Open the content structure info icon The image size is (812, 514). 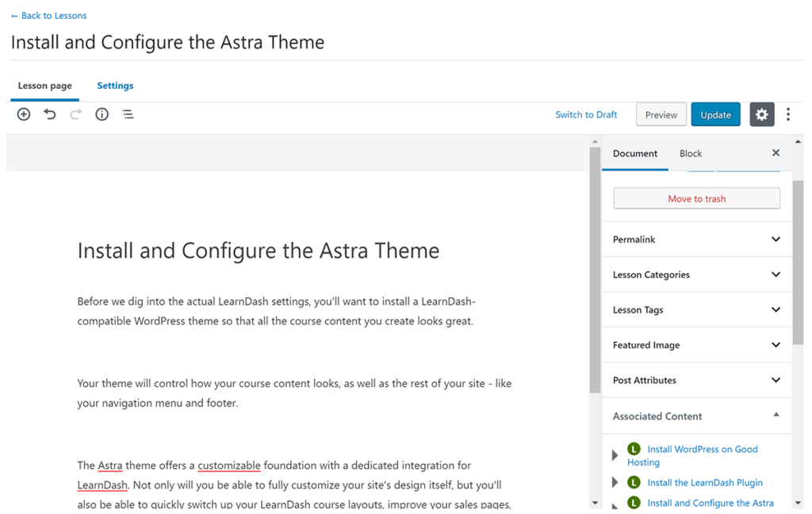101,114
